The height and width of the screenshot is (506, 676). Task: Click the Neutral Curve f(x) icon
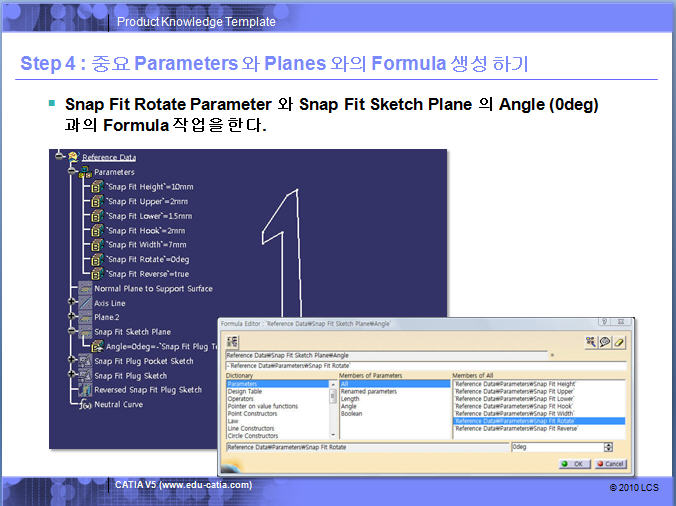click(85, 405)
